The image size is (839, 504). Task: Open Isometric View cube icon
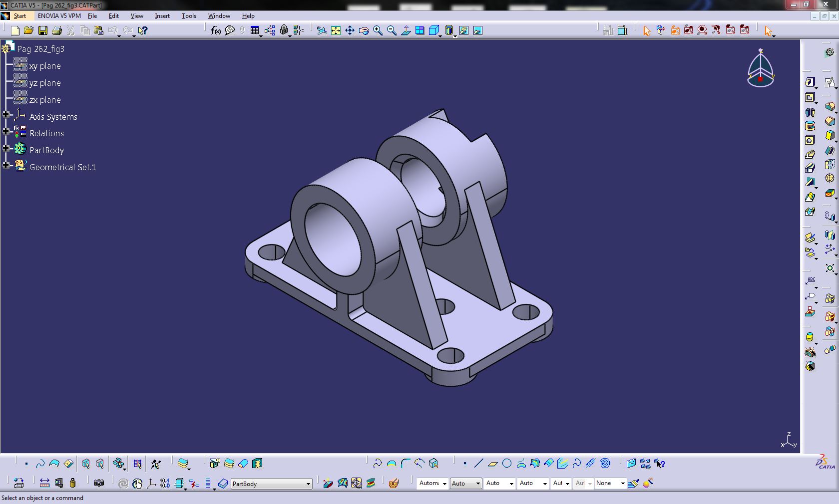pyautogui.click(x=434, y=30)
